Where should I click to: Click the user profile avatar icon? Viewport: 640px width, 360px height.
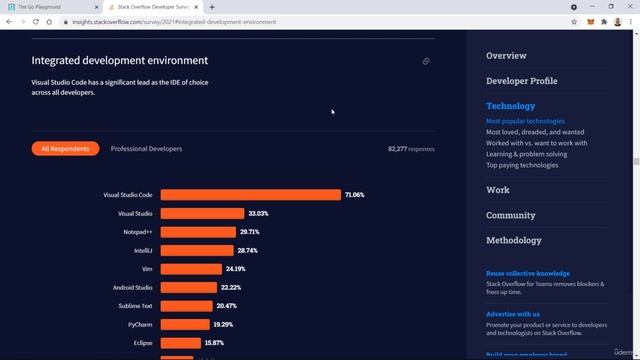pyautogui.click(x=618, y=22)
